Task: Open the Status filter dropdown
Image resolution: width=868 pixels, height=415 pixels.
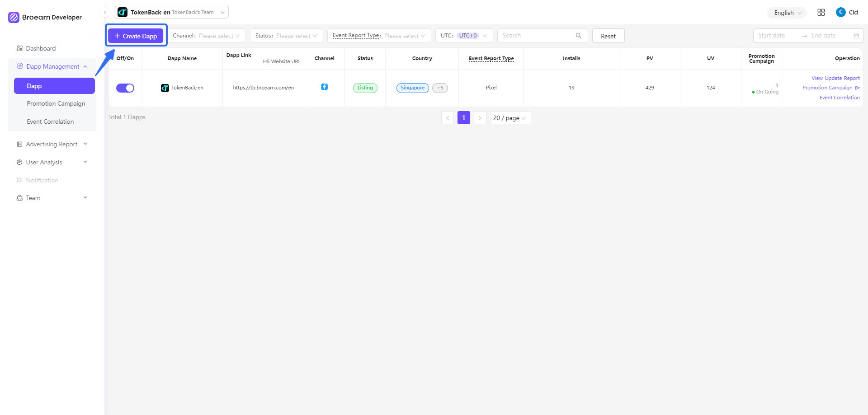Action: [286, 36]
